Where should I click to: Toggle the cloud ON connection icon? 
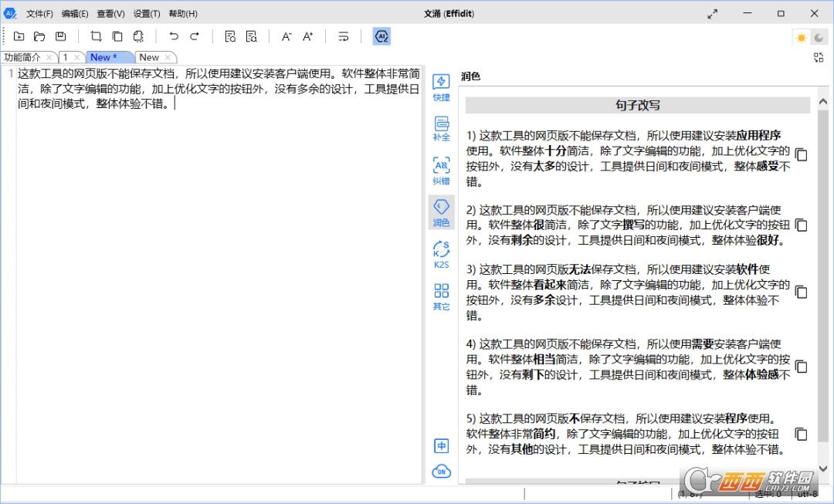point(442,471)
